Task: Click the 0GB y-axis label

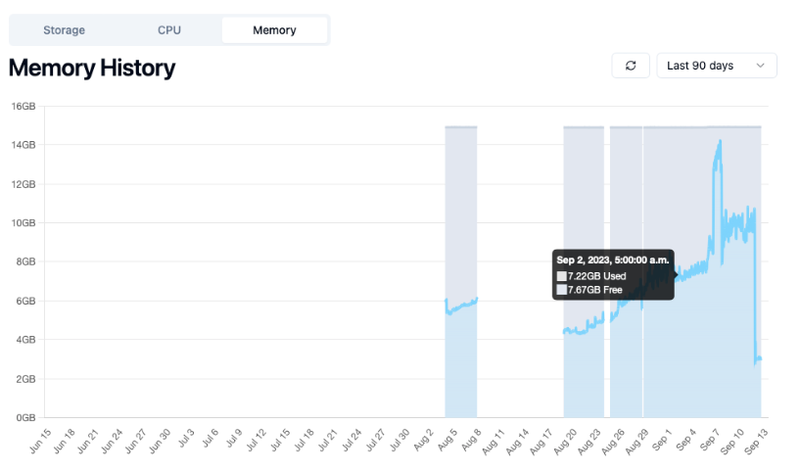Action: (x=25, y=417)
